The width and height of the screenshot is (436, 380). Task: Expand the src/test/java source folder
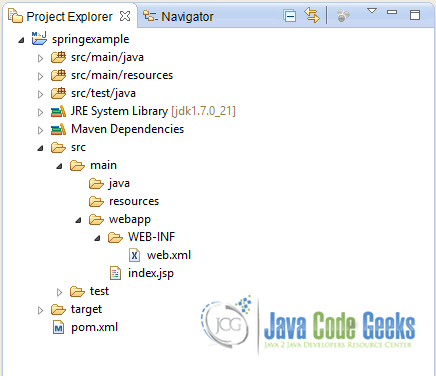click(x=40, y=94)
